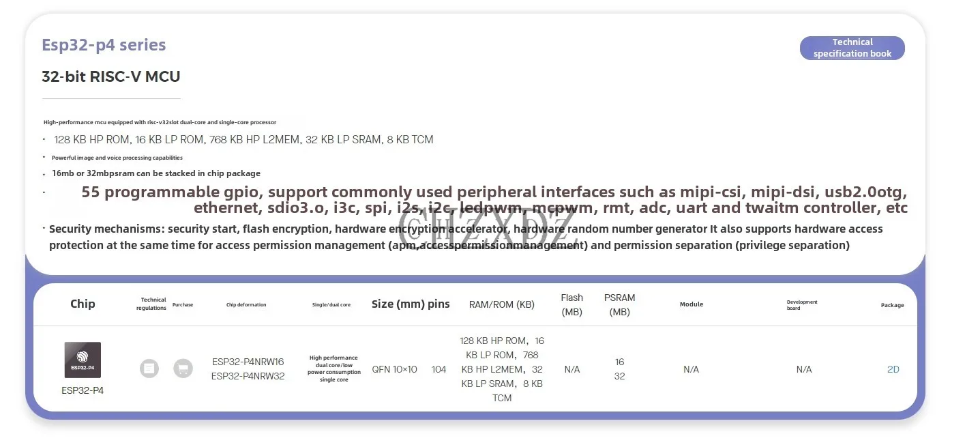The width and height of the screenshot is (980, 447).
Task: Click the Size (mm) pins column header
Action: pyautogui.click(x=411, y=304)
